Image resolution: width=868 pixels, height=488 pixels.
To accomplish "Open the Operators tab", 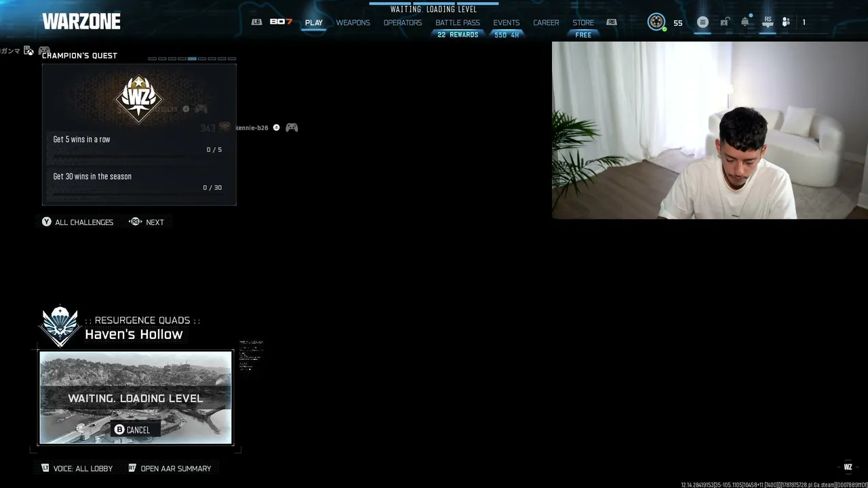I will point(403,22).
